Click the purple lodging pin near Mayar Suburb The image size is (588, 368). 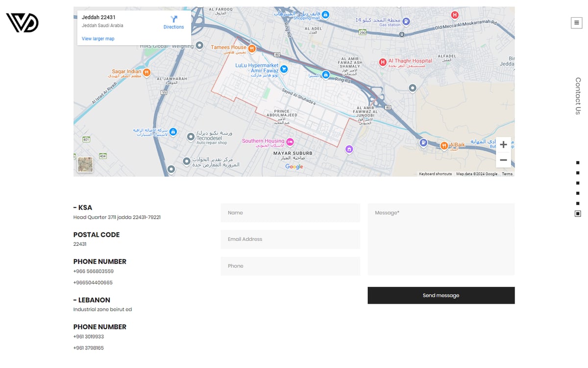[349, 149]
